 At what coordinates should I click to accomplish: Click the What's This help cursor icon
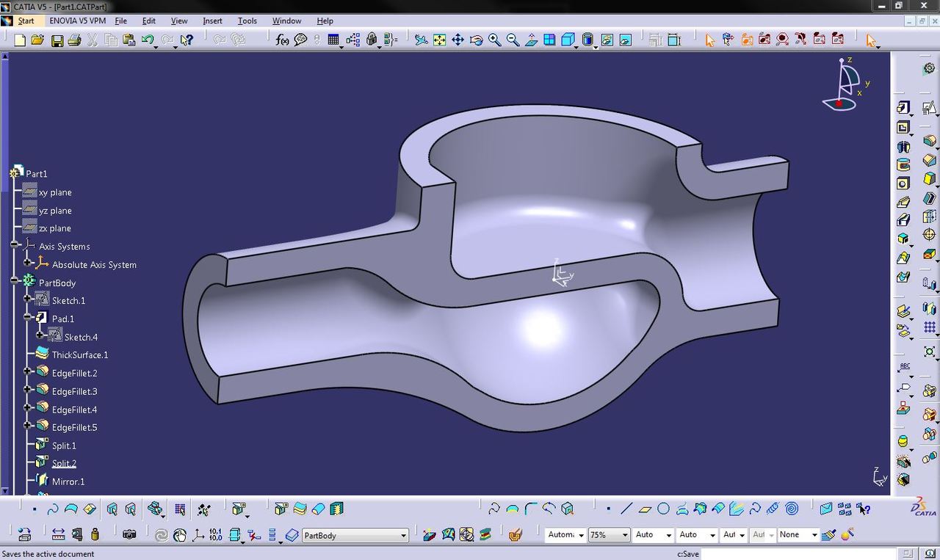(x=187, y=40)
